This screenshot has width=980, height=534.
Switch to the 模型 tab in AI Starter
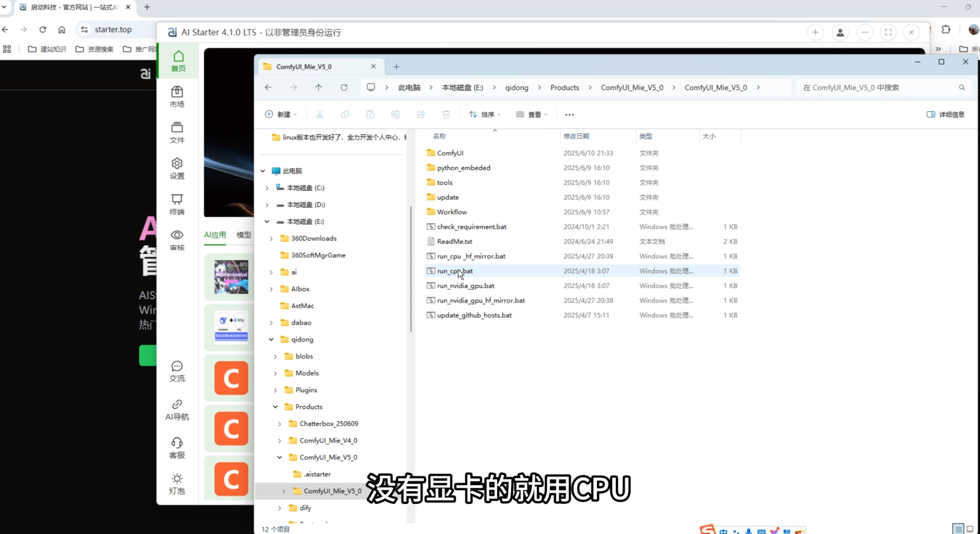pyautogui.click(x=244, y=235)
